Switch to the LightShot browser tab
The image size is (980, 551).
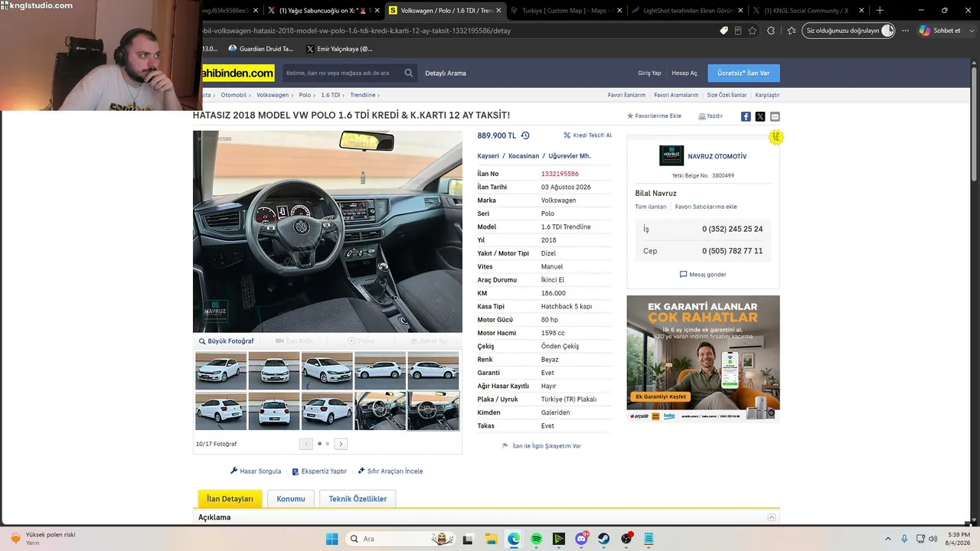coord(685,11)
